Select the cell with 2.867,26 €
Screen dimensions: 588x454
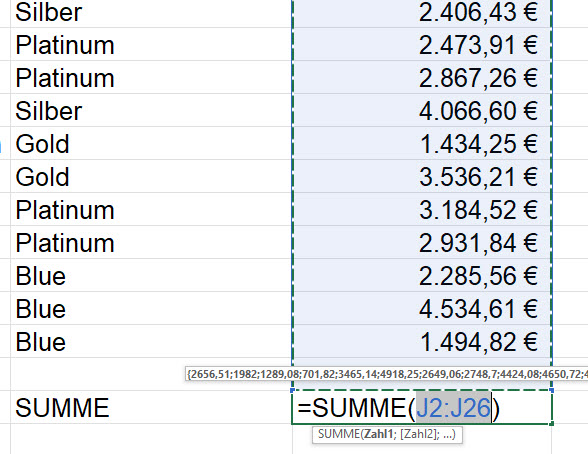(x=422, y=77)
